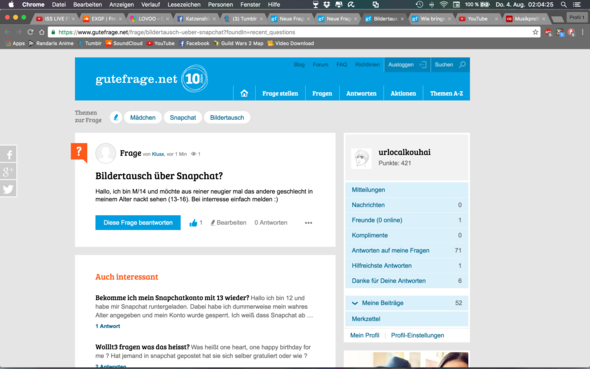
Task: Open the Mein Profil link
Action: 365,335
